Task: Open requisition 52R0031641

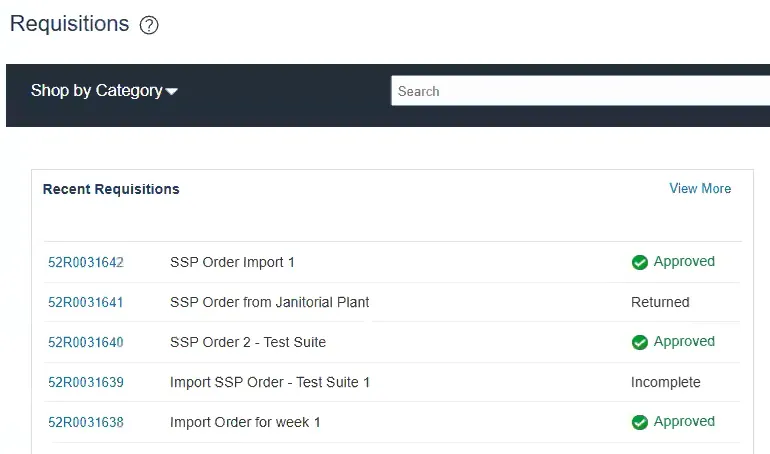Action: [86, 302]
